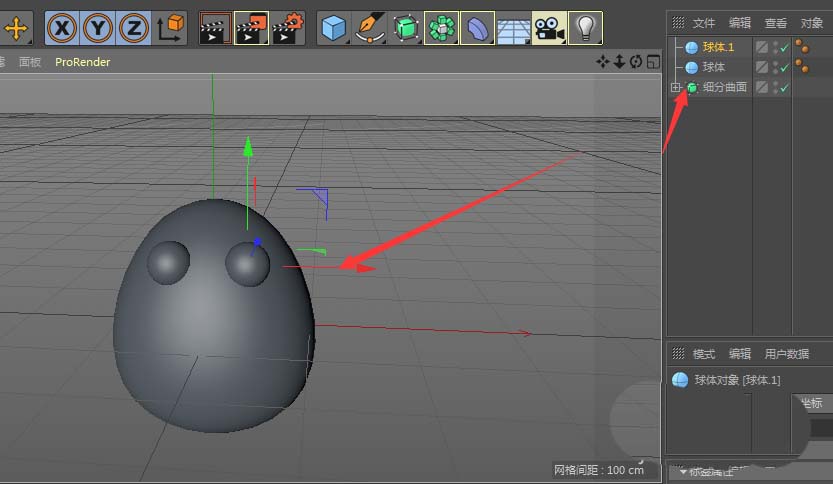The image size is (833, 484).
Task: Toggle the Y axis lock
Action: pos(98,28)
